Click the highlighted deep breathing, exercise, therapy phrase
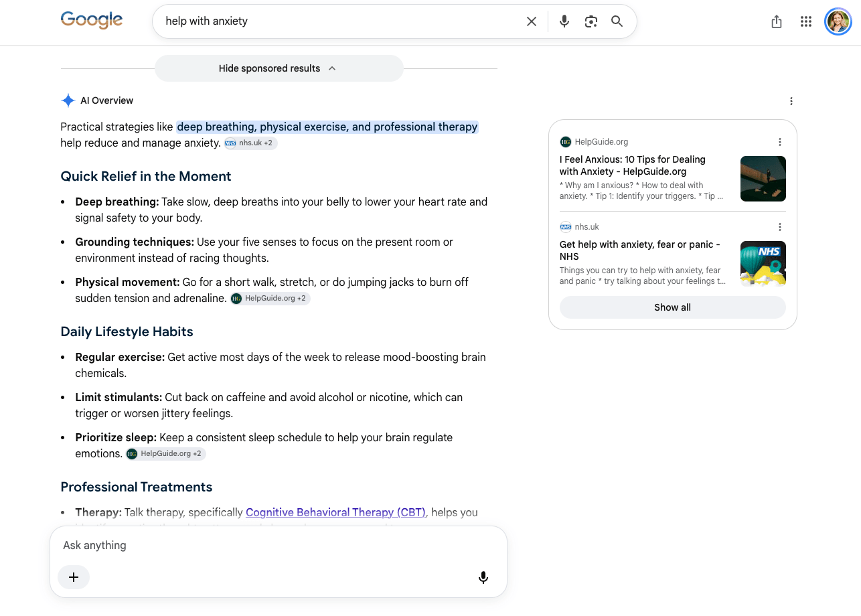Image resolution: width=861 pixels, height=616 pixels. (x=327, y=127)
